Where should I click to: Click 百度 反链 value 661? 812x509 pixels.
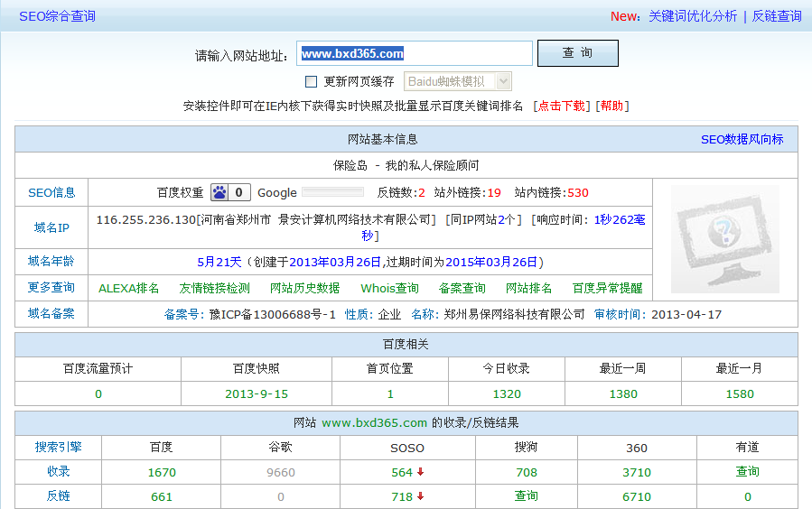[162, 496]
